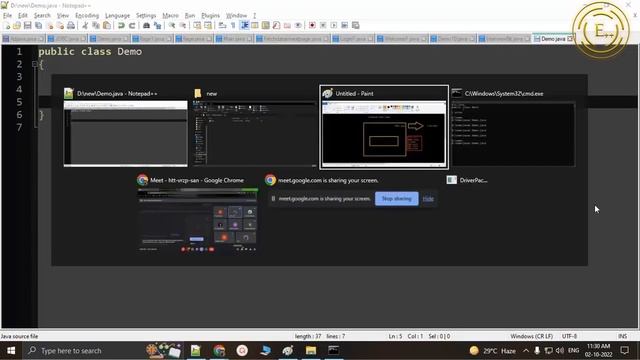
Task: Toggle the Word Wrap toolbar icon
Action: (x=222, y=26)
